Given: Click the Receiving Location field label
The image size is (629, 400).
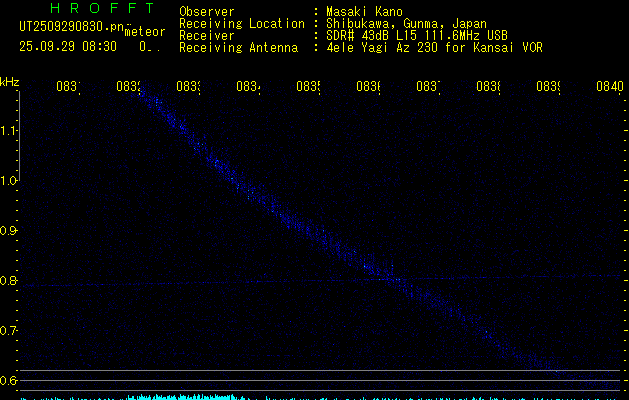Looking at the screenshot, I should point(241,23).
